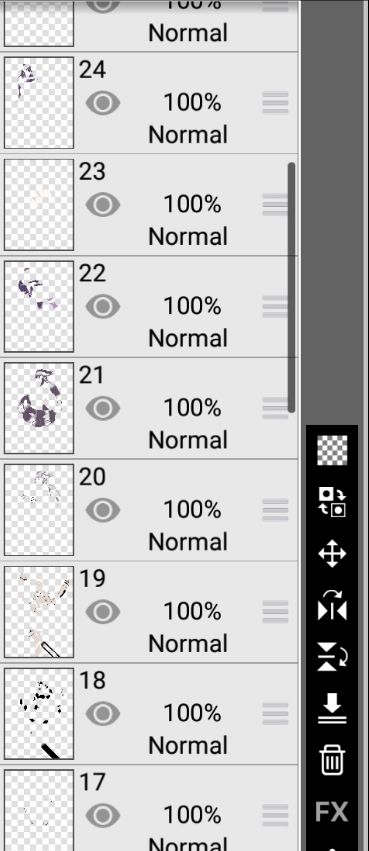Select layer 21 thumbnail

pos(39,408)
